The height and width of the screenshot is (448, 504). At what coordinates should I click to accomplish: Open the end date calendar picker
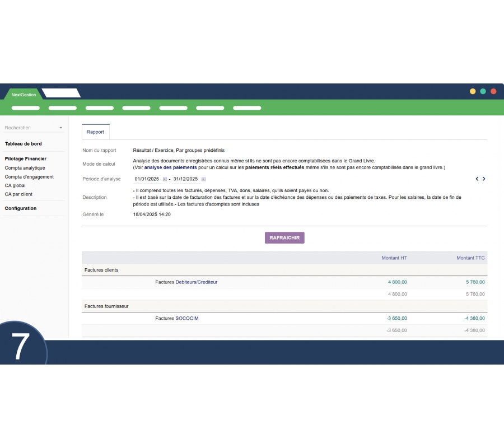[x=203, y=179]
